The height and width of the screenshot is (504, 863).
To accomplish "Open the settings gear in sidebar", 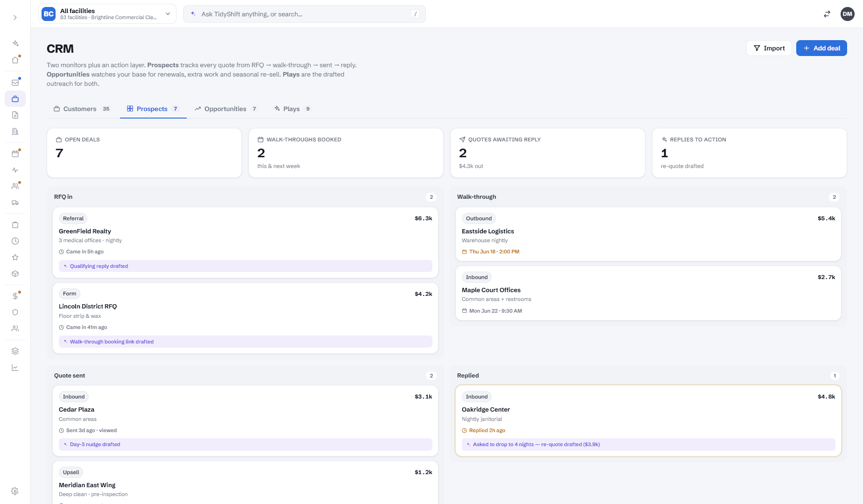I will pos(15,491).
